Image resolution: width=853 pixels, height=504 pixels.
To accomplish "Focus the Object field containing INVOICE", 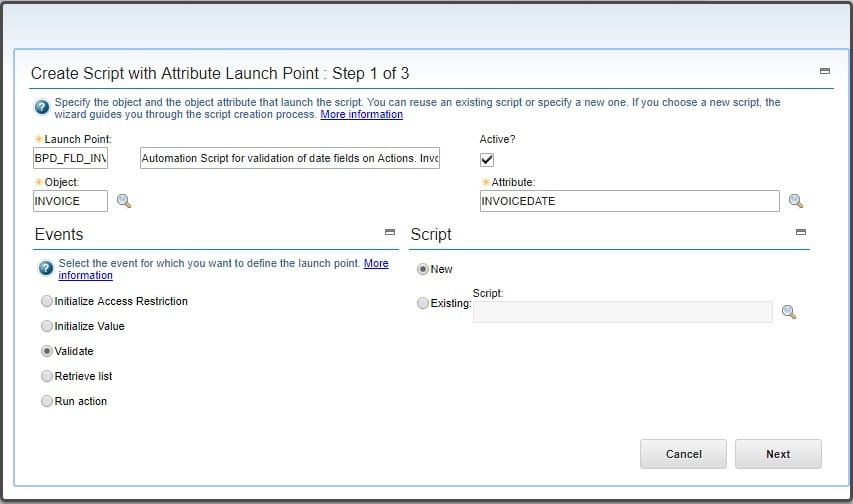I will tap(70, 201).
